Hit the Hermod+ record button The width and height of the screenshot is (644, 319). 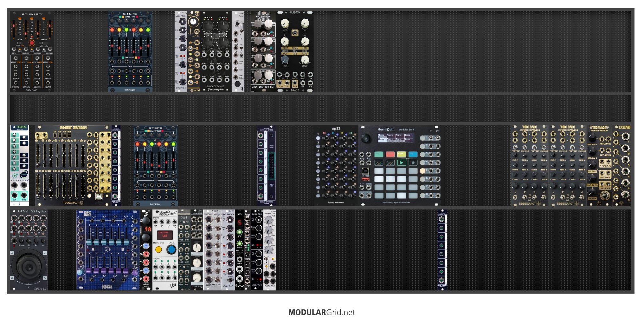[x=413, y=163]
